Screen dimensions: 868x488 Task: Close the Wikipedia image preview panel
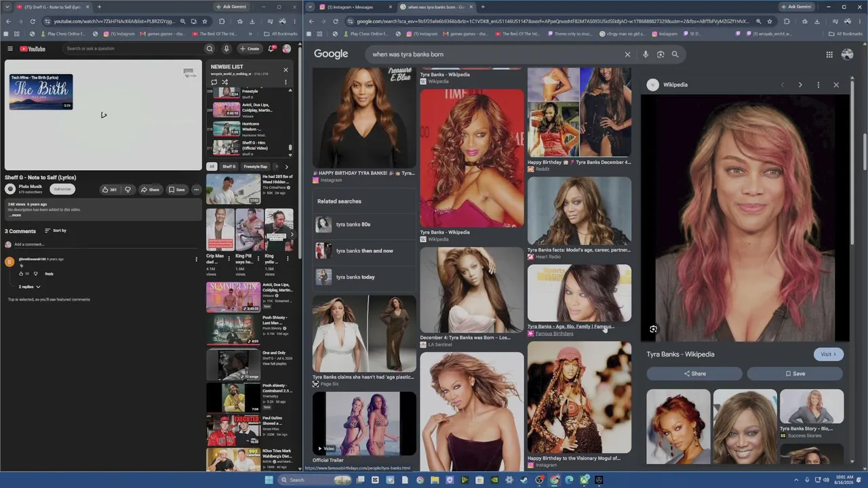pos(836,85)
